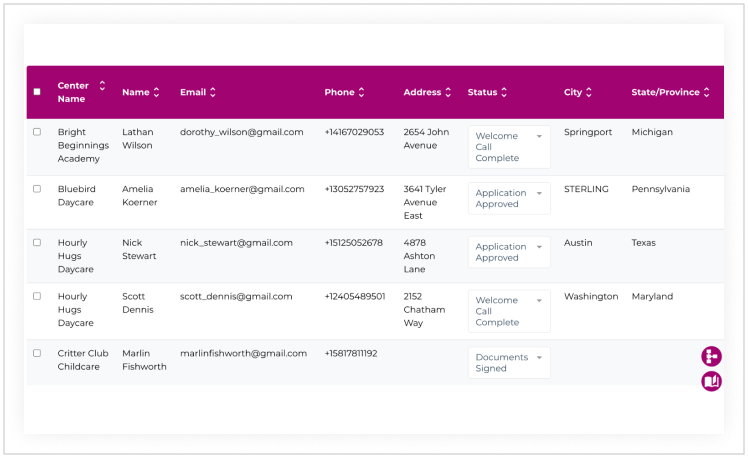Sort by Center Name arrows icon
748x458 pixels.
point(102,86)
